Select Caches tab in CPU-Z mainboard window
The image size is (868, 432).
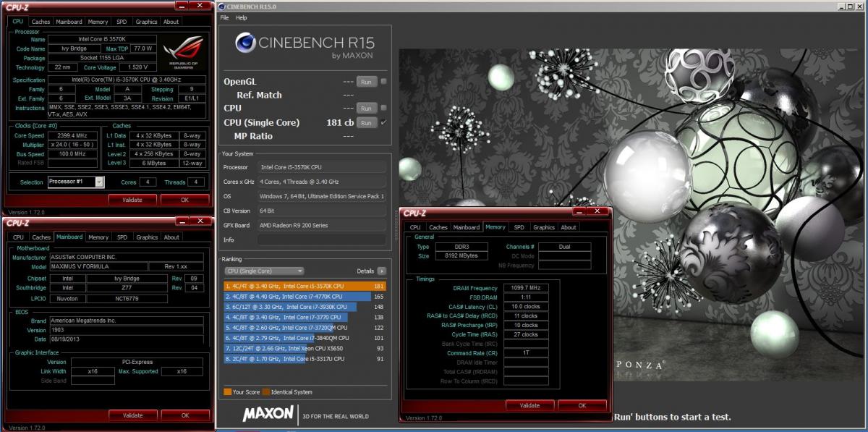tap(41, 237)
